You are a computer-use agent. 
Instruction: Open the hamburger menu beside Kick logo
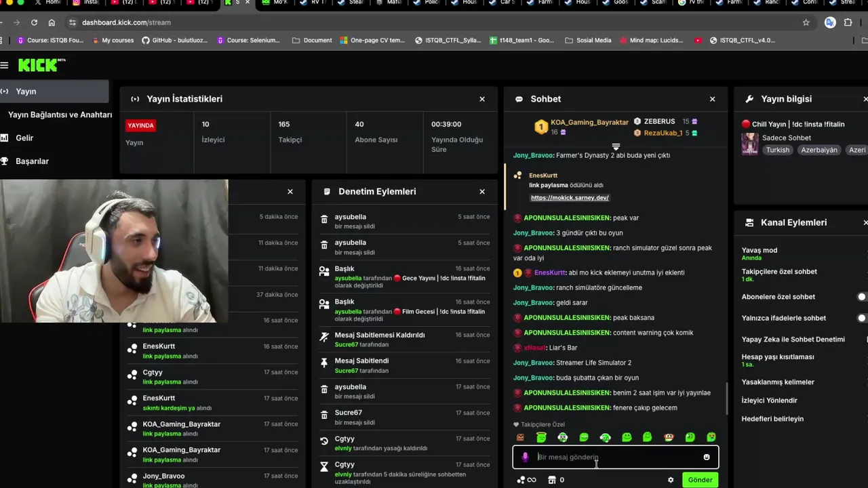coord(5,65)
